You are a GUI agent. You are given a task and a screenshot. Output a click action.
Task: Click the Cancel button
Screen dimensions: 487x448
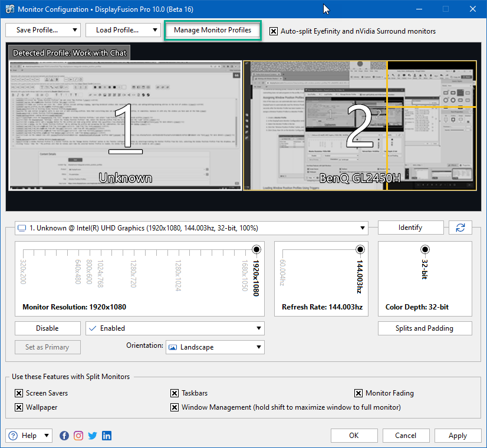coord(406,435)
